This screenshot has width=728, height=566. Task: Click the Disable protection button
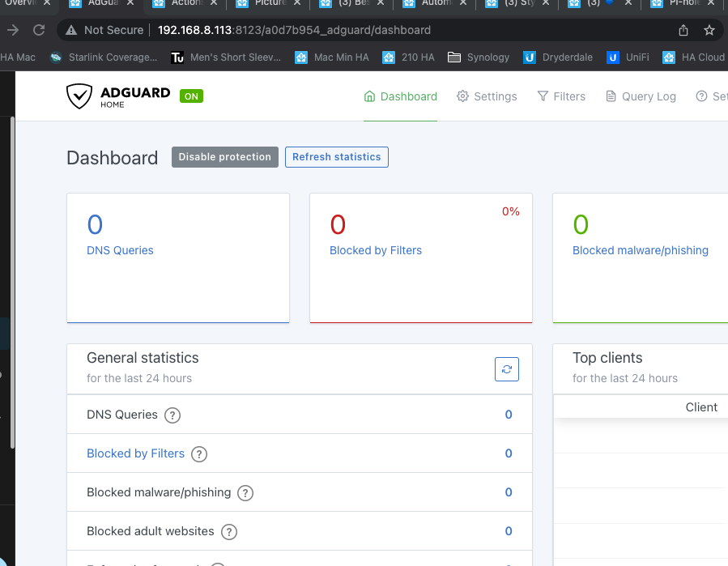pyautogui.click(x=224, y=156)
